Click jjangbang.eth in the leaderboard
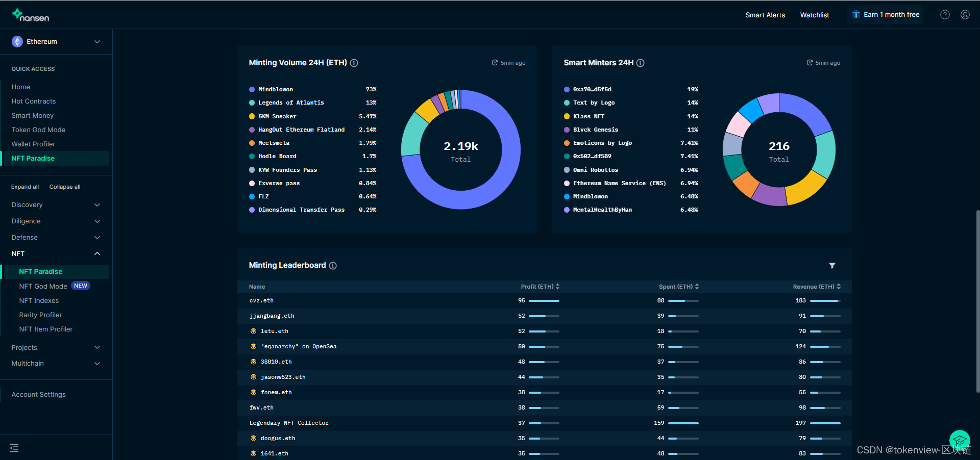 [272, 316]
